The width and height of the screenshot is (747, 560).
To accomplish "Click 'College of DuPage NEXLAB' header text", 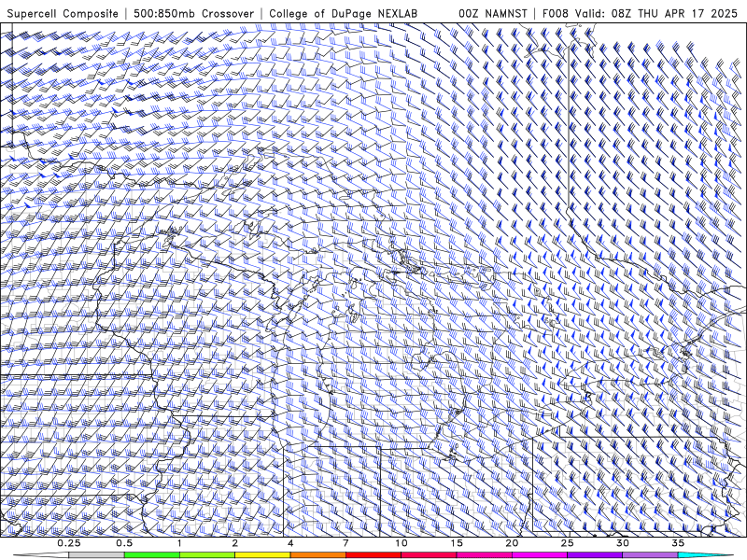I will (x=343, y=13).
